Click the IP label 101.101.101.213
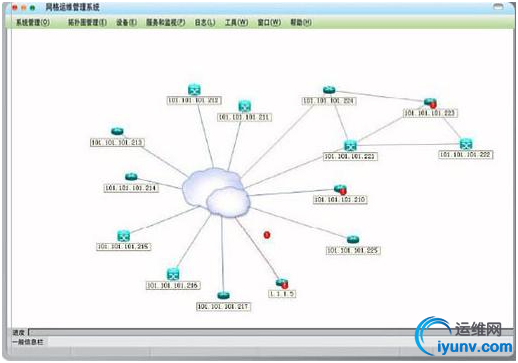Screen dimensions: 518x363 click(x=117, y=142)
